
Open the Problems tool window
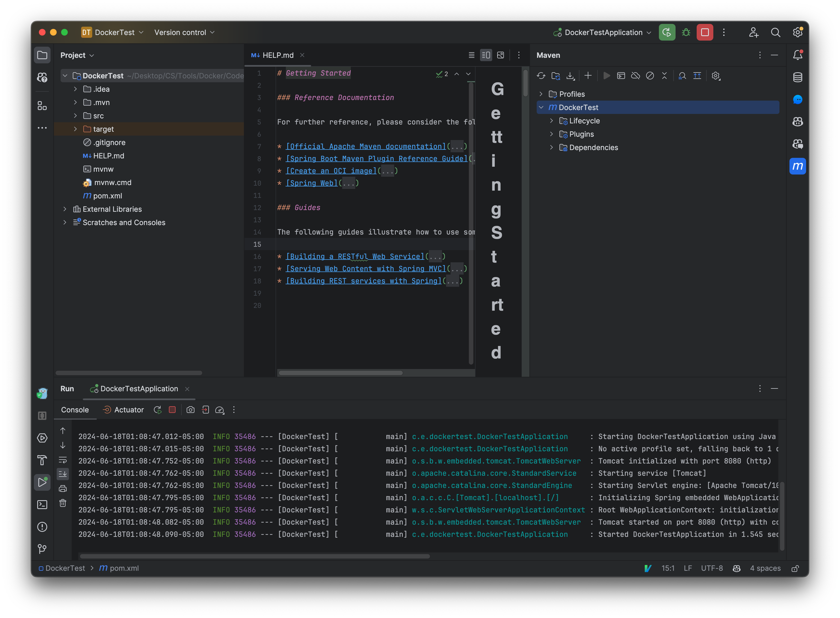[42, 527]
